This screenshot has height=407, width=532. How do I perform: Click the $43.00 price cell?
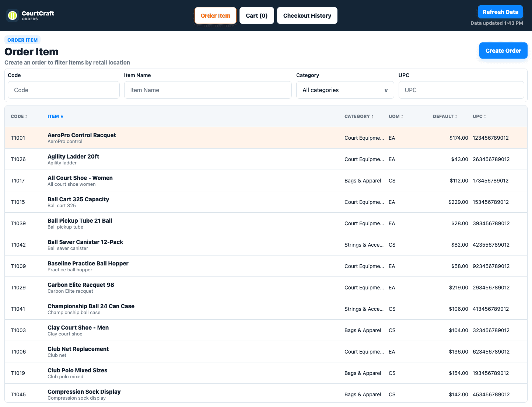click(459, 159)
